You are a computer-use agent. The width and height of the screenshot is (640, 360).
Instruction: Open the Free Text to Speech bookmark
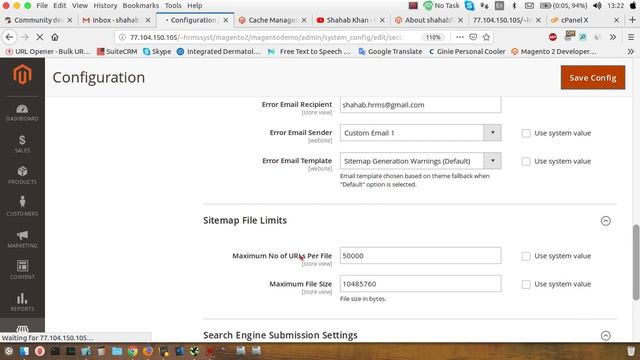point(310,51)
